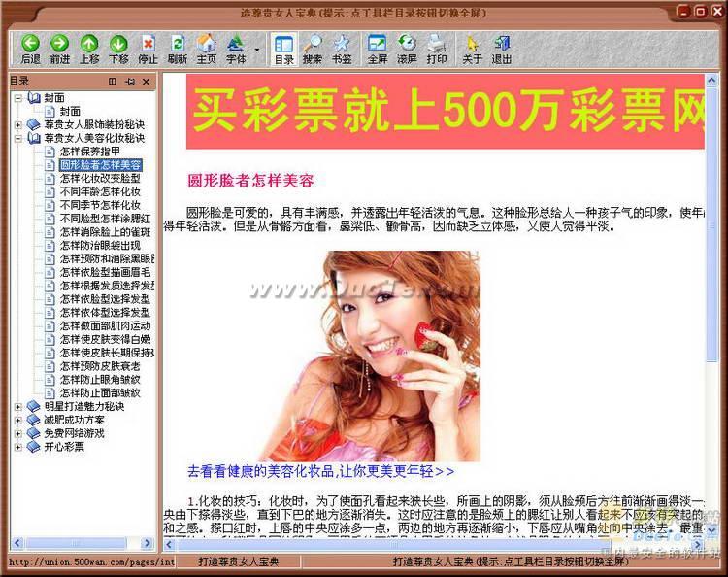The height and width of the screenshot is (577, 728).
Task: Open 怎样防止面部皱纹 page
Action: [100, 393]
